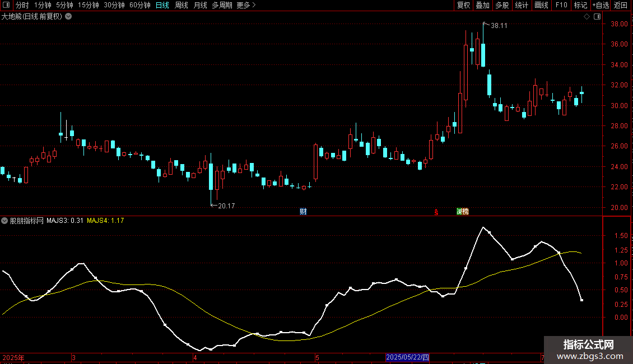The image size is (633, 364).
Task: Open the 统计 statistics button
Action: coord(522,5)
